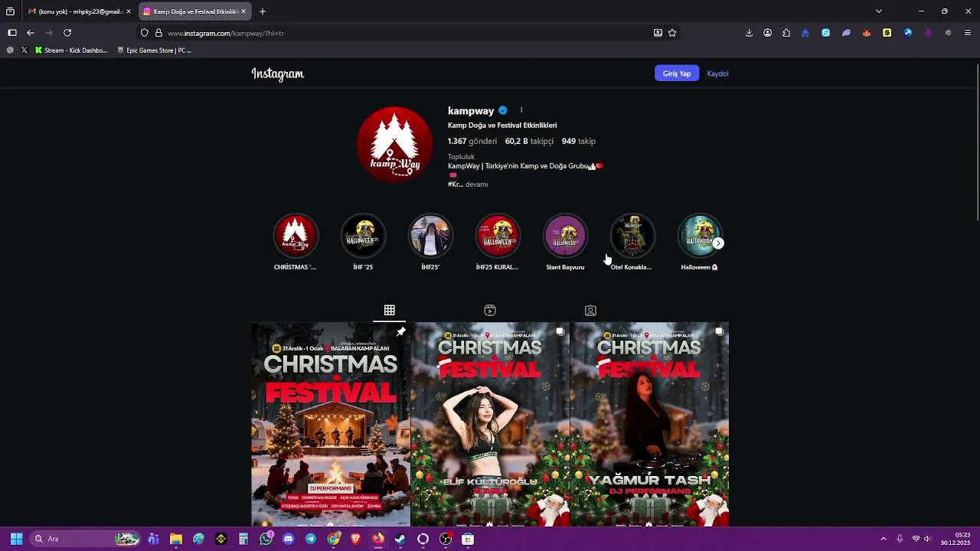Open the Binance taskbar icon
The width and height of the screenshot is (980, 551).
220,539
